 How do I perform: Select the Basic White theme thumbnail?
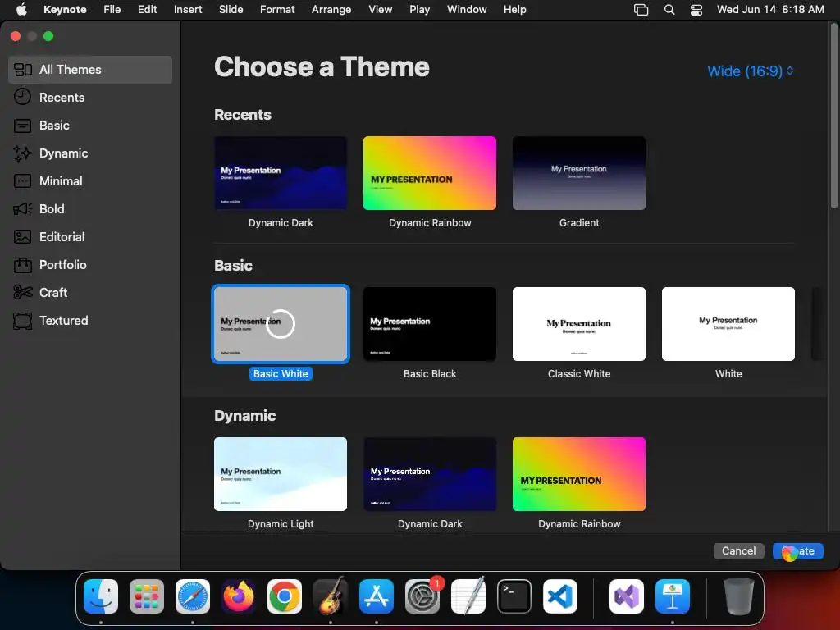[x=281, y=323]
